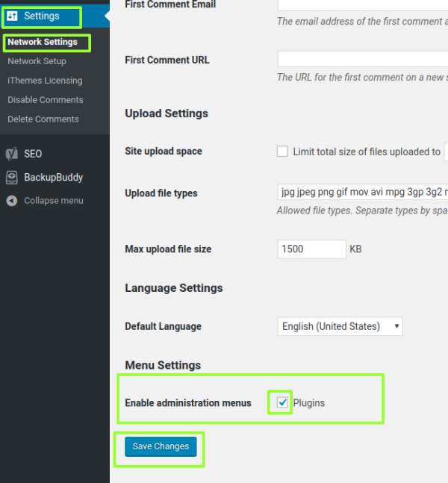Select Delete Comments in Settings submenu

[x=43, y=119]
